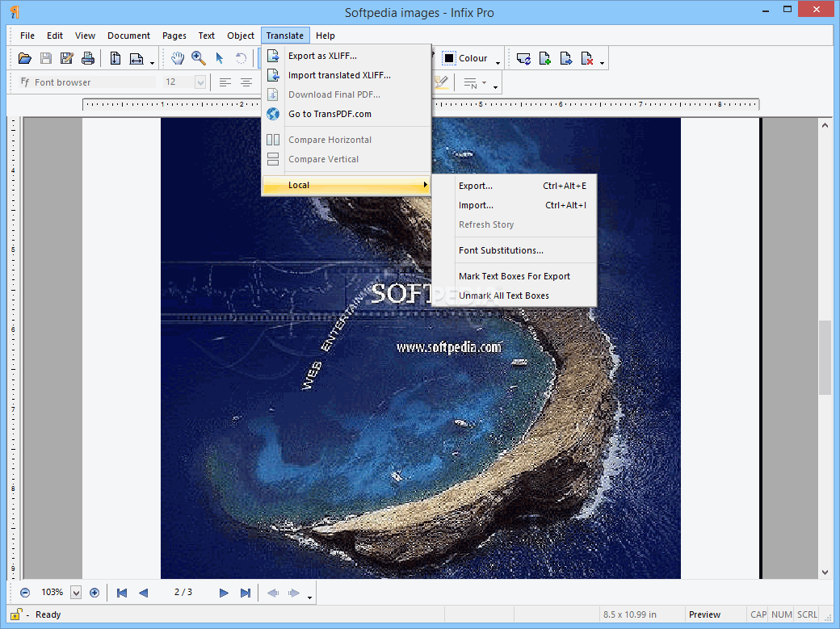Click the zoom in plus icon

pyautogui.click(x=94, y=593)
